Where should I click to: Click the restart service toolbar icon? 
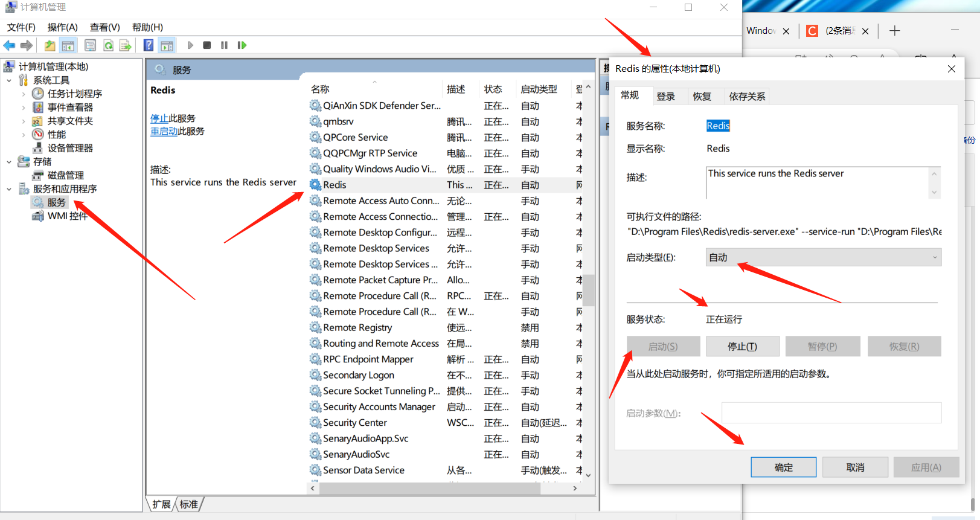[242, 45]
